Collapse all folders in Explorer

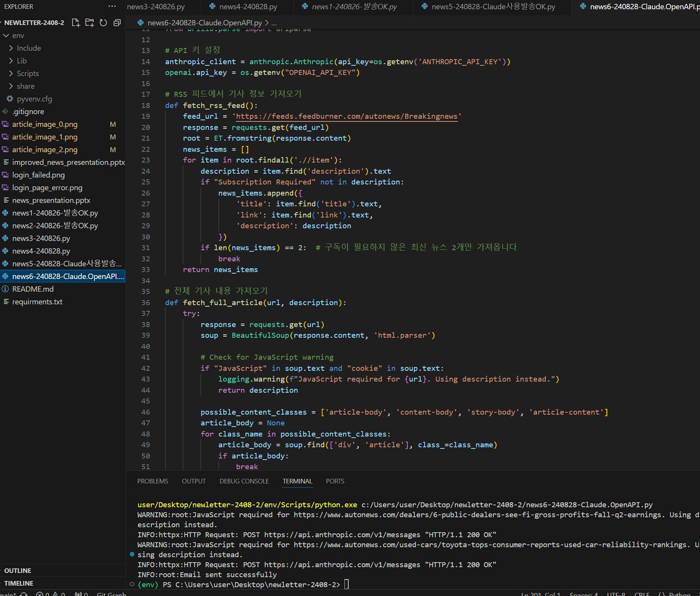tap(117, 23)
